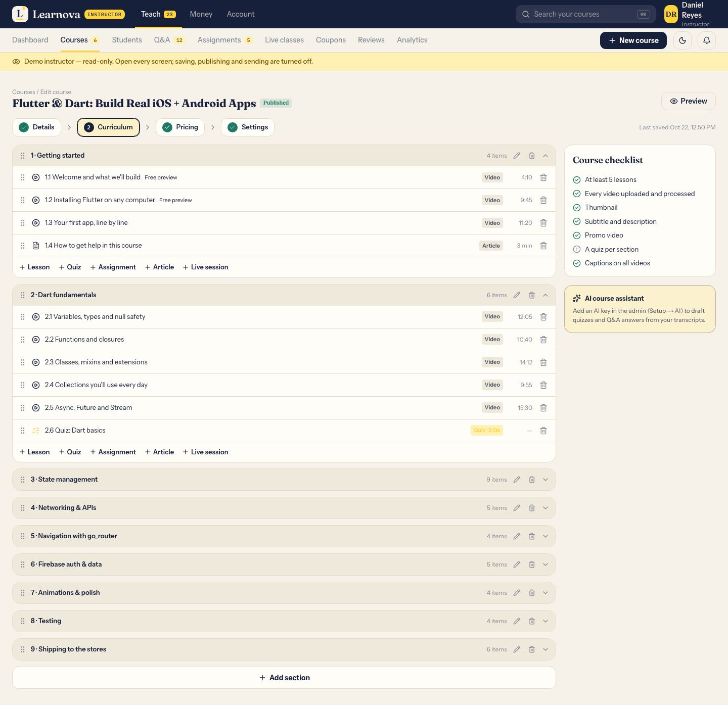Image resolution: width=728 pixels, height=705 pixels.
Task: Delete lesson 2.5 Async, Future and Stream
Action: (543, 408)
